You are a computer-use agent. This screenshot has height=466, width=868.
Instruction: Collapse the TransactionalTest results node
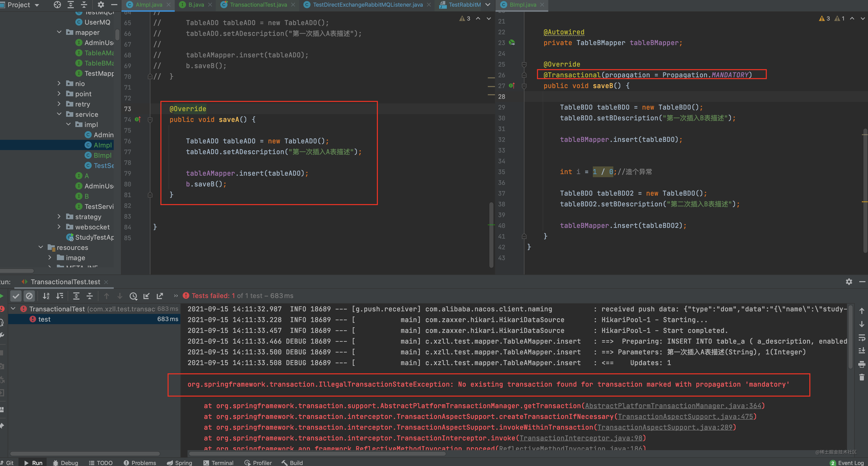(13, 309)
